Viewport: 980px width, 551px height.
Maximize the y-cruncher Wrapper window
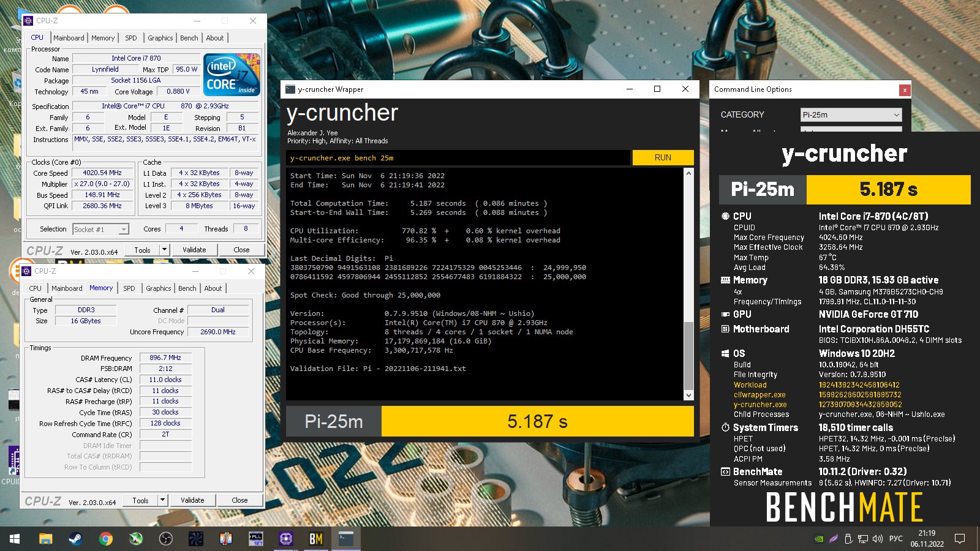click(657, 89)
